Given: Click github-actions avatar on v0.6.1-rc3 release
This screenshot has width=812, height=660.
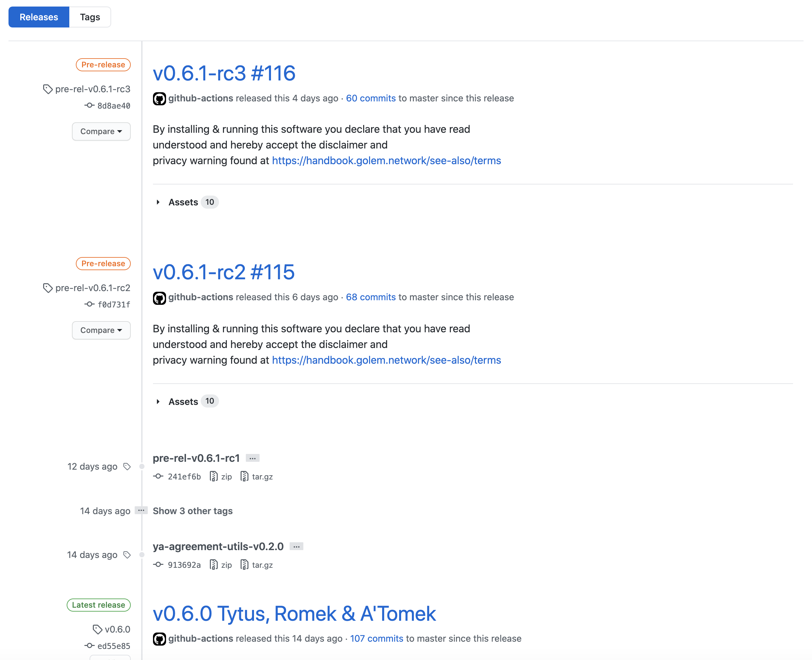Looking at the screenshot, I should coord(159,99).
